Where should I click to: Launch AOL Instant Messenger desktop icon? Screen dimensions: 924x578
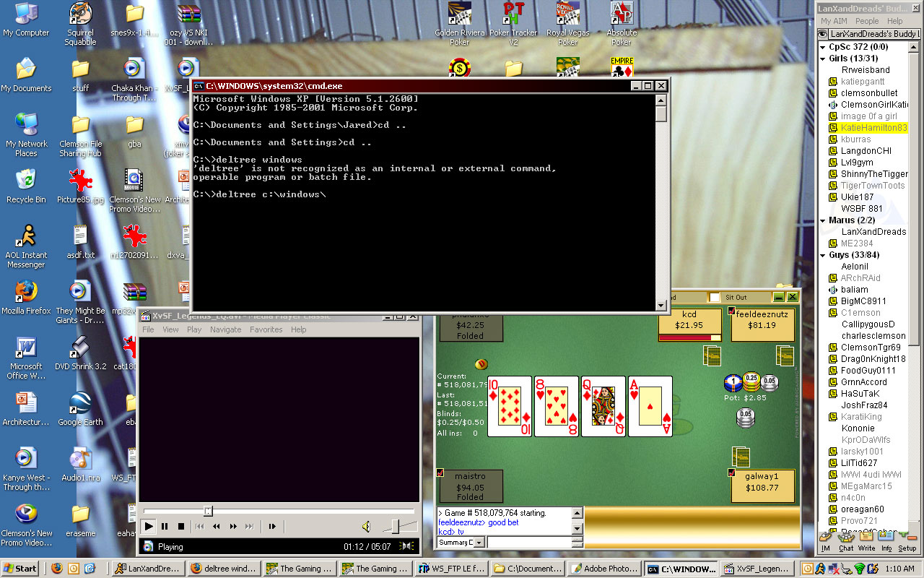click(x=26, y=246)
